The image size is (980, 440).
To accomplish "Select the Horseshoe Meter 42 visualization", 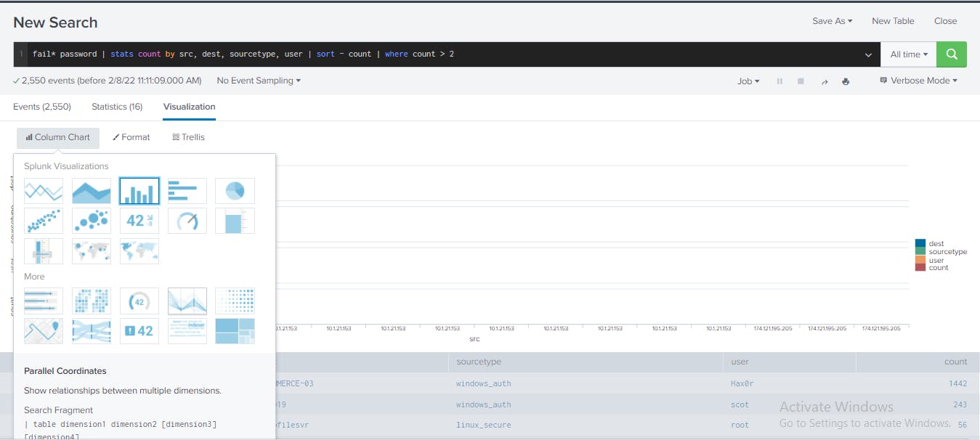I will [139, 301].
